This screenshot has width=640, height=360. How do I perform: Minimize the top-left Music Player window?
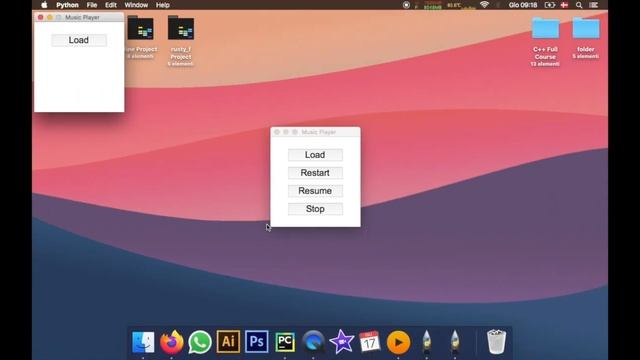50,17
